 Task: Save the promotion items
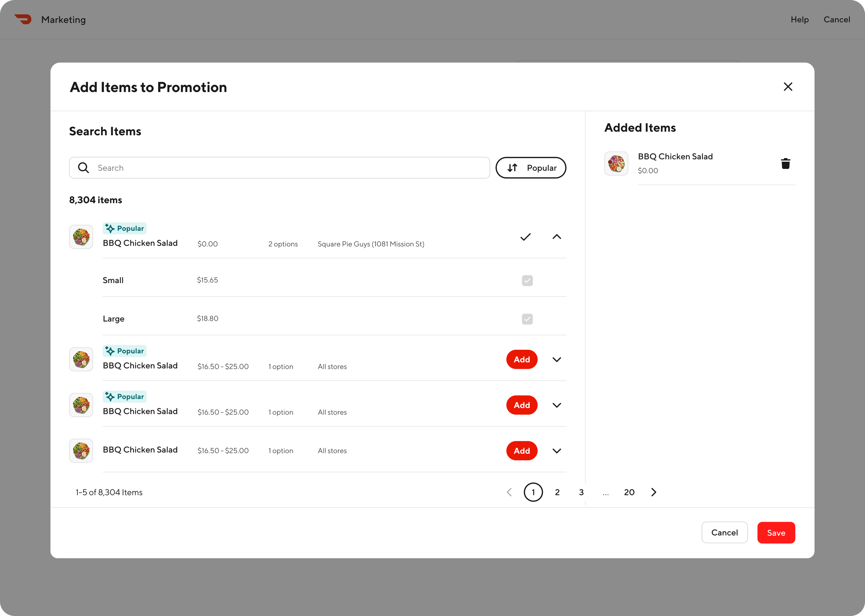(776, 533)
